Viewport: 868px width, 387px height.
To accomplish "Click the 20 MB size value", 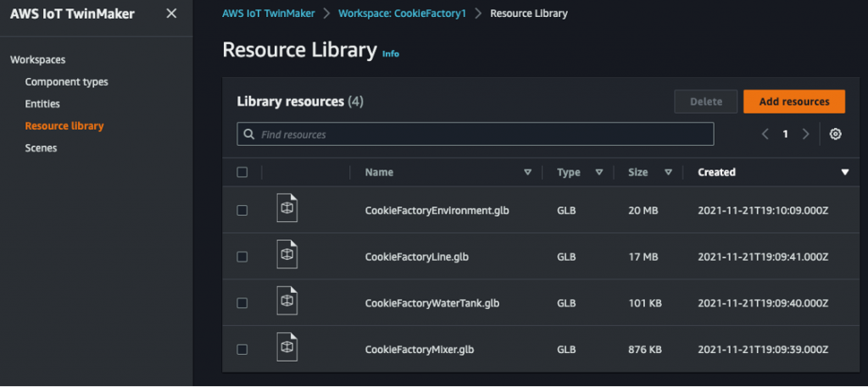I will 643,211.
